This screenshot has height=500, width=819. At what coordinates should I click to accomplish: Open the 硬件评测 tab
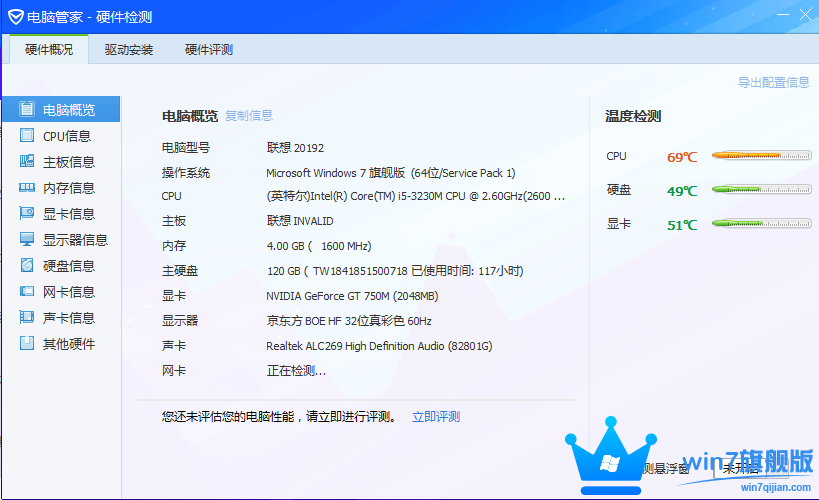pos(209,50)
